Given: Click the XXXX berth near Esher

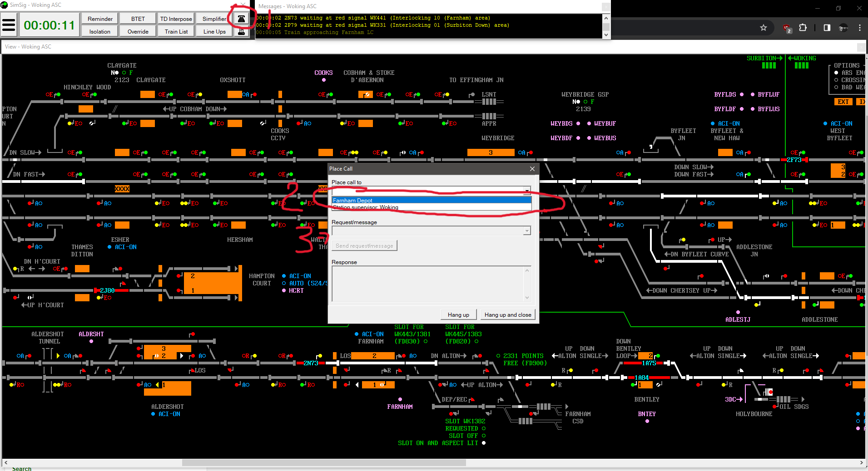Looking at the screenshot, I should [122, 189].
